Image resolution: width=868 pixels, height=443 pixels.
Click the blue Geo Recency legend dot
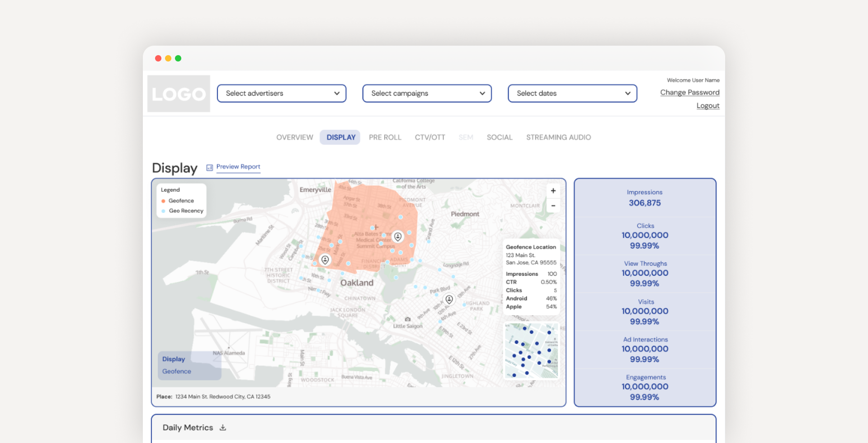163,211
